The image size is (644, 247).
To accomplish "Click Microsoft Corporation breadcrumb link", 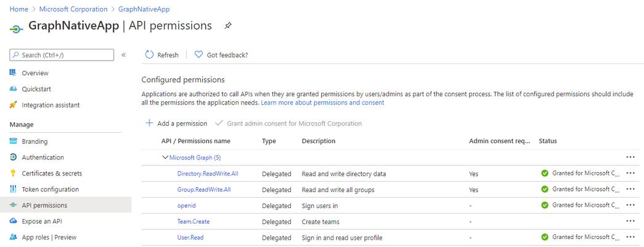I will (x=73, y=9).
